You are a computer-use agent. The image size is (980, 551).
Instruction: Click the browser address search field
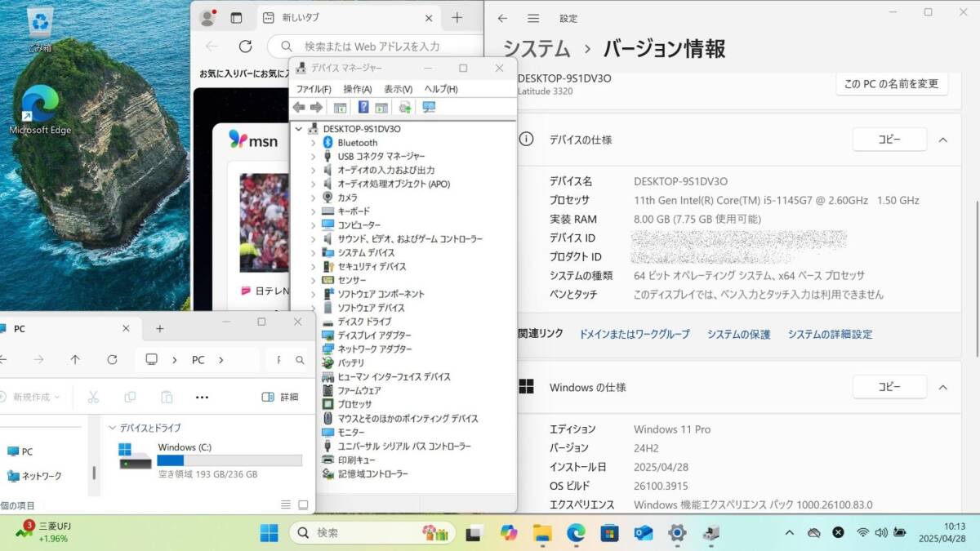pos(372,47)
